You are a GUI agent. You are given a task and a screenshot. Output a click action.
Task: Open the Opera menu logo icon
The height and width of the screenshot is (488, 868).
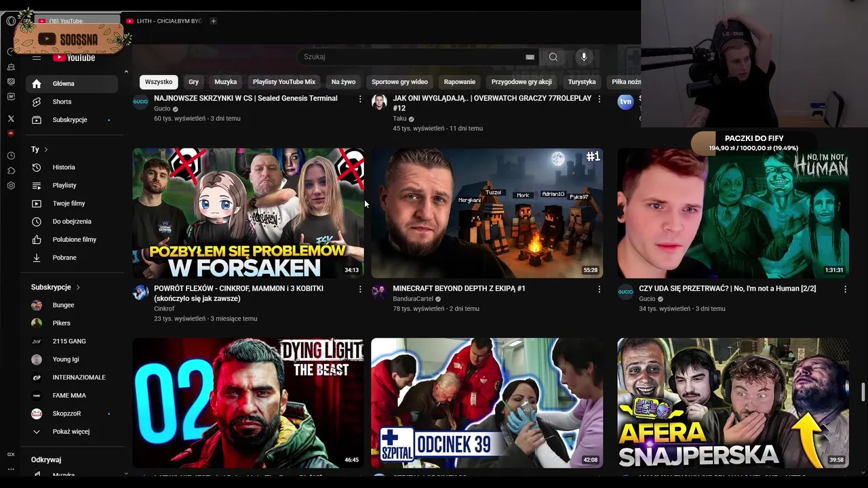point(11,21)
